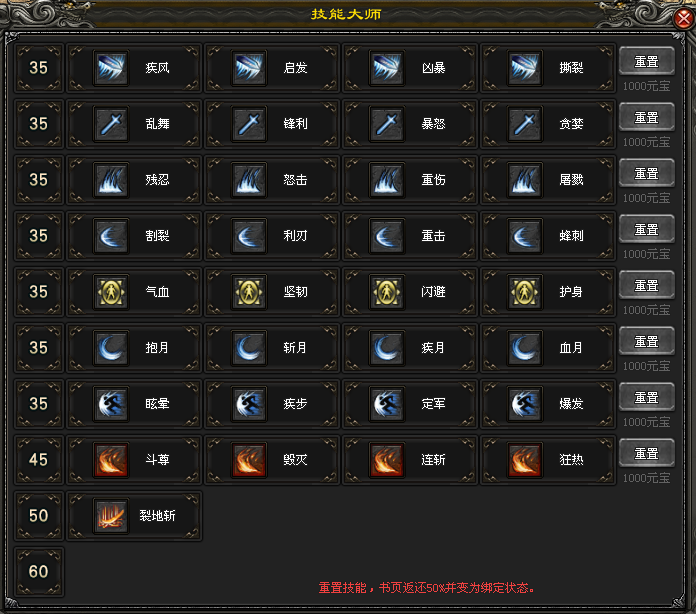Select the 斗尊 fire skill icon
The height and width of the screenshot is (614, 696).
coord(111,460)
